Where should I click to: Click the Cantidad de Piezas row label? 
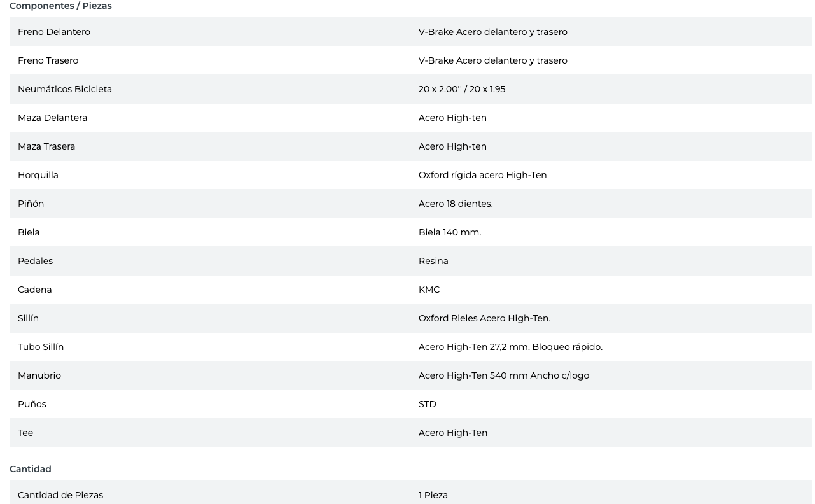coord(60,495)
